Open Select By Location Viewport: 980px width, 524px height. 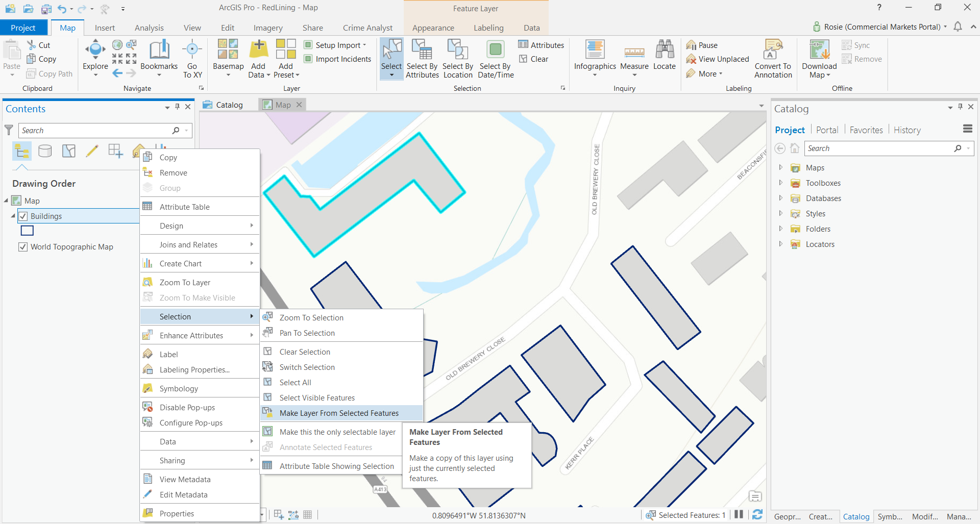coord(458,59)
